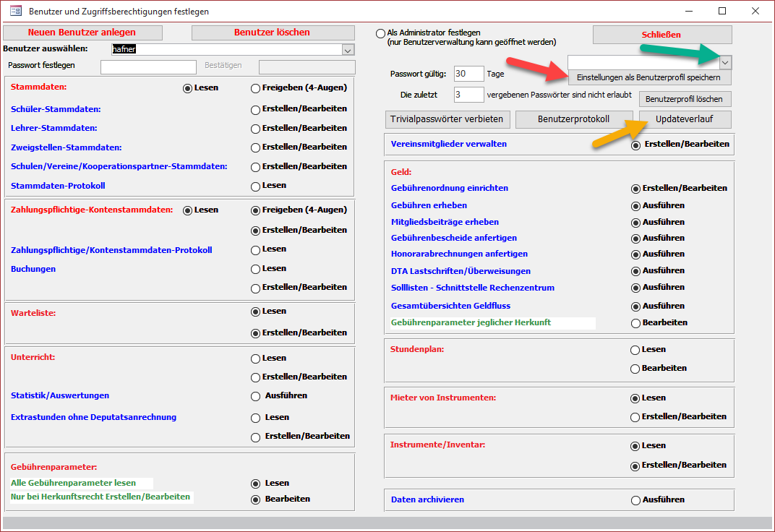The image size is (775, 532).
Task: Click 'Neuen Benutzer anlegen' button
Action: coord(82,33)
